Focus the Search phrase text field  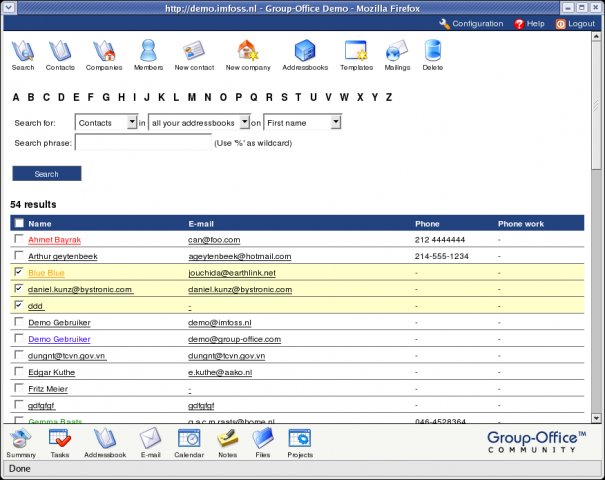coord(143,143)
